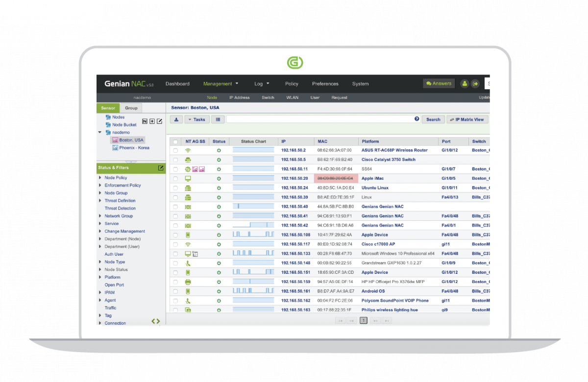Click the user profile icon in header

click(x=465, y=84)
